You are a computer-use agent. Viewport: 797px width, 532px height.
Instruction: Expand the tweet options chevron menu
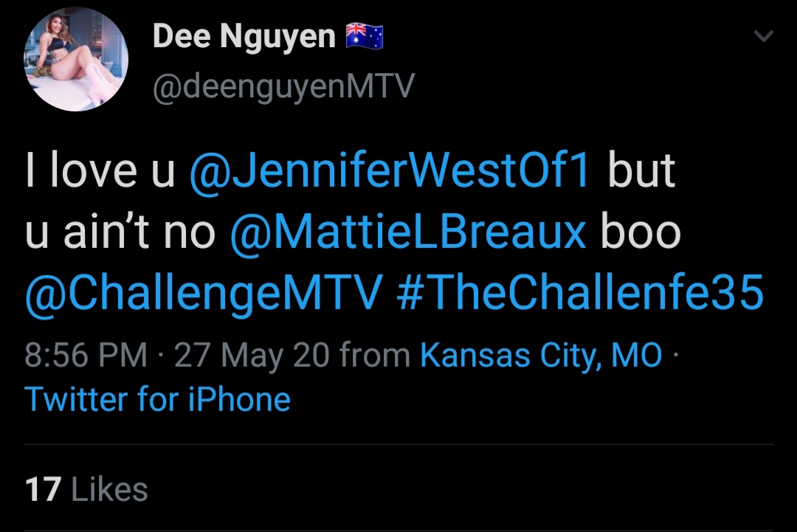pyautogui.click(x=763, y=36)
